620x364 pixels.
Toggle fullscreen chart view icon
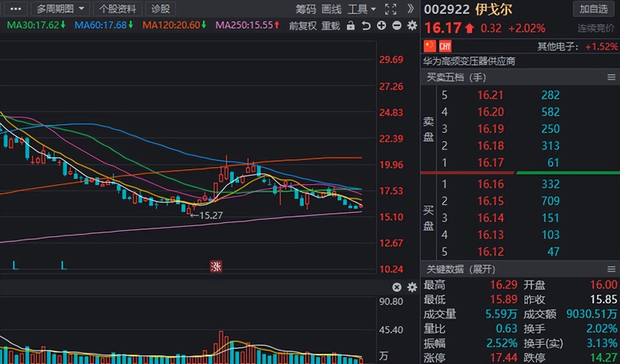tap(390, 9)
